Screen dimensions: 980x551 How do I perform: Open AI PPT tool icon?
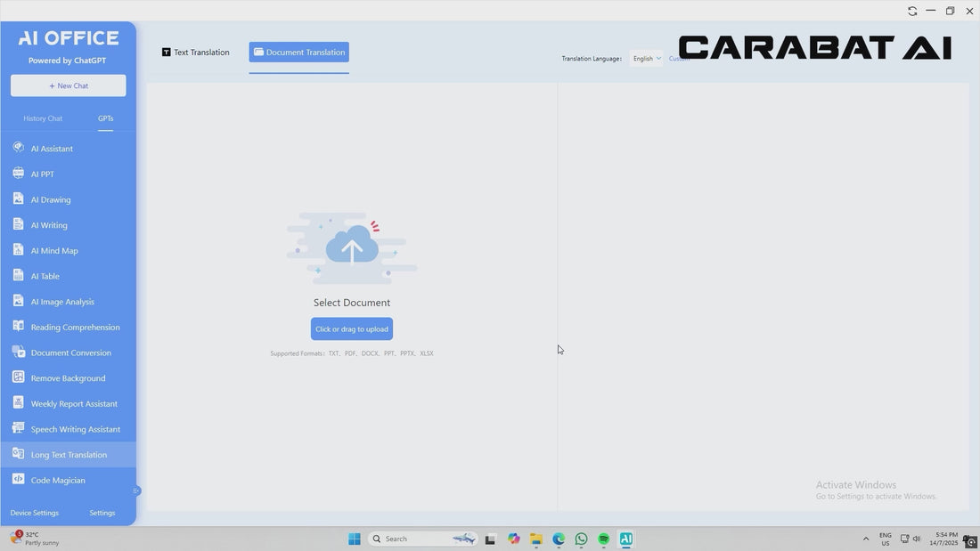(18, 174)
